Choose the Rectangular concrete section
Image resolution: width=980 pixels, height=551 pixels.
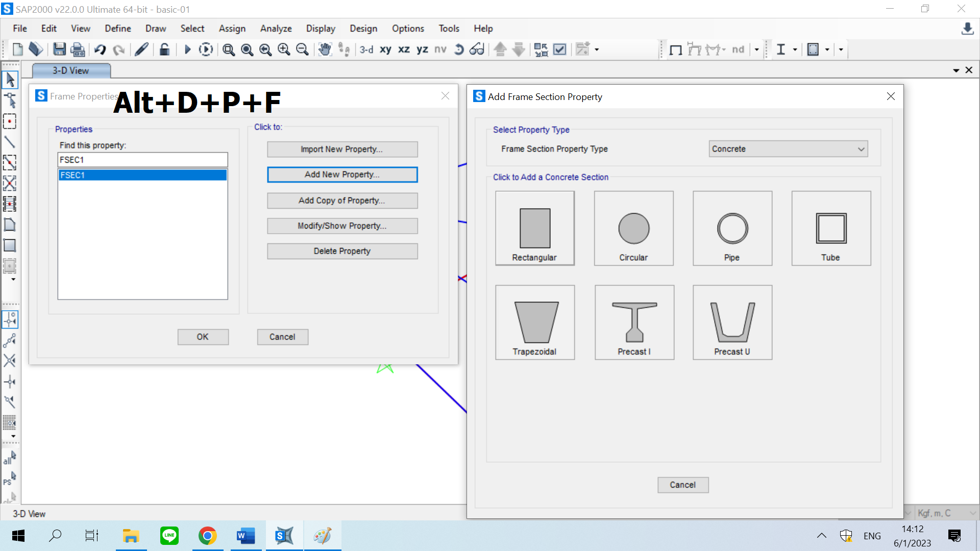(534, 228)
